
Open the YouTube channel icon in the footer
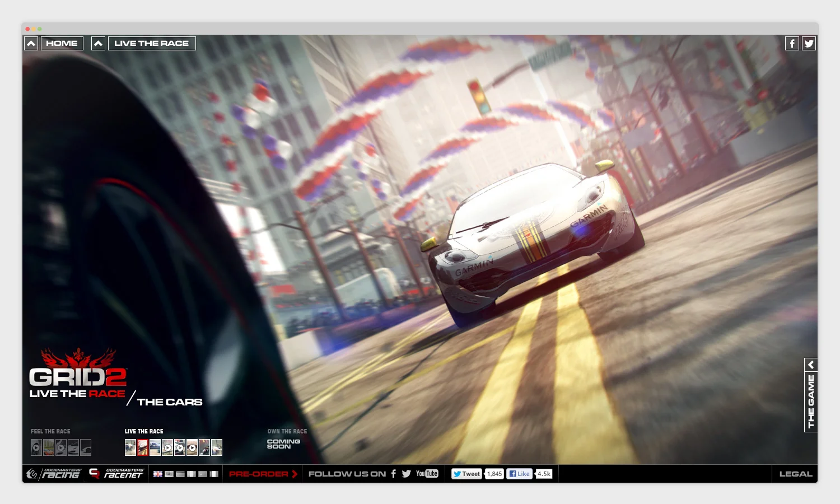[427, 473]
